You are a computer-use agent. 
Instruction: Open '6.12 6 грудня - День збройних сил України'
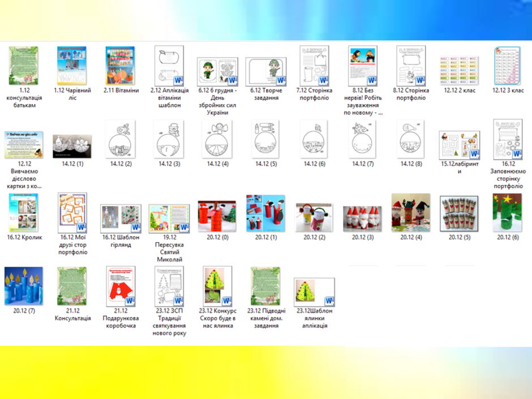(217, 71)
